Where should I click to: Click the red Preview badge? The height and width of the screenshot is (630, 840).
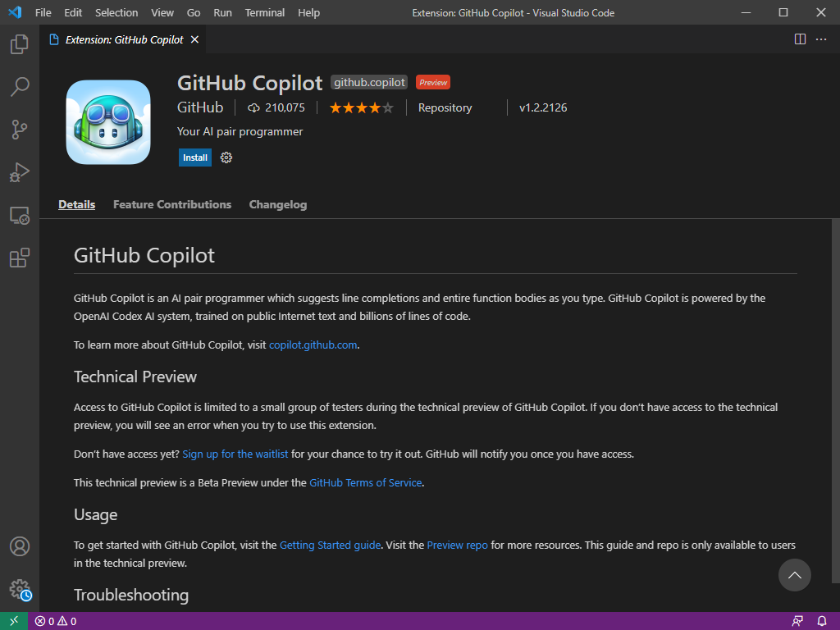[x=433, y=83]
